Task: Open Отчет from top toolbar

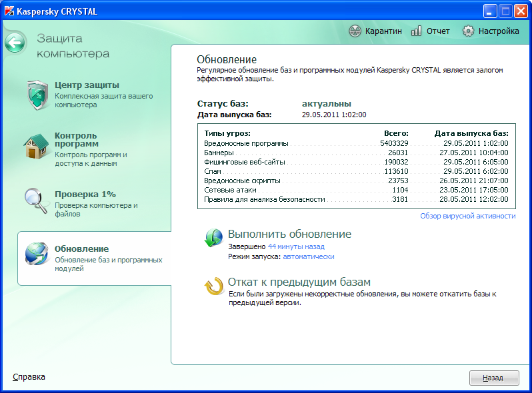Action: [x=438, y=31]
